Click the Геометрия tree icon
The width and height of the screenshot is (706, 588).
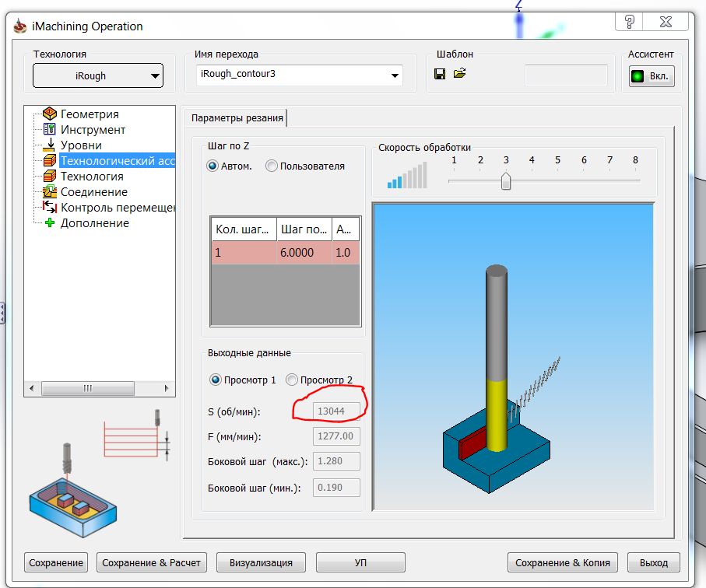tap(50, 114)
